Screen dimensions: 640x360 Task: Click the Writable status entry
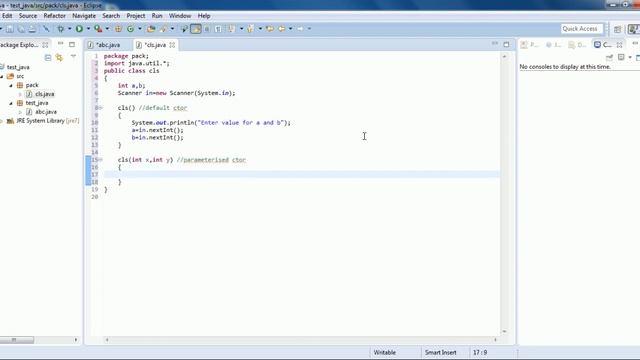click(384, 352)
